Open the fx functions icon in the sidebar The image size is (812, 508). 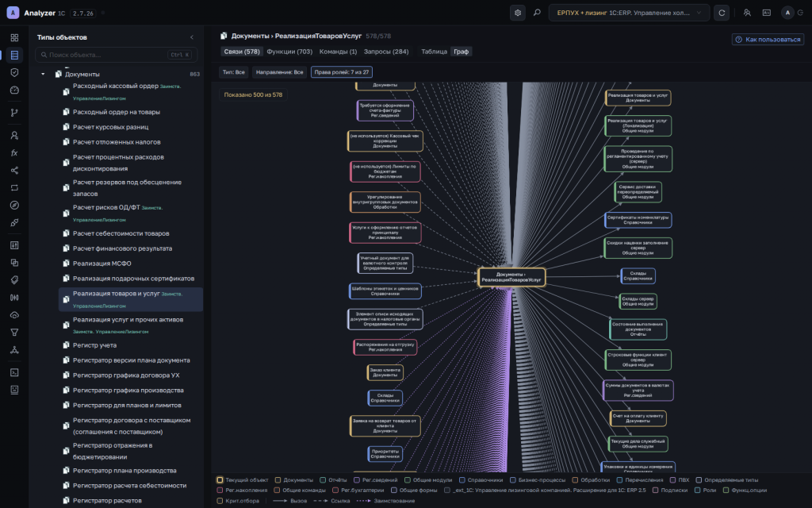[14, 153]
